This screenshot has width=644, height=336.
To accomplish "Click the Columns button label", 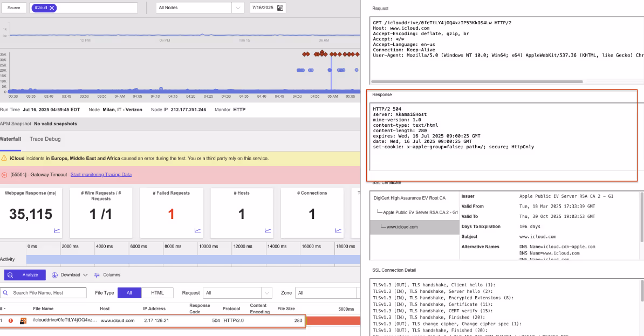I will coord(112,275).
